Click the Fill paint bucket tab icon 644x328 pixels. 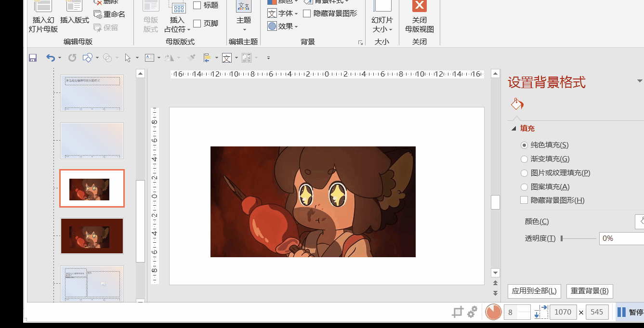[517, 104]
